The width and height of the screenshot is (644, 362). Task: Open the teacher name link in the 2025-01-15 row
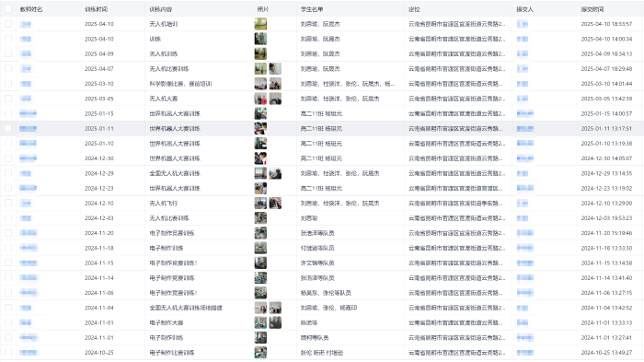28,113
